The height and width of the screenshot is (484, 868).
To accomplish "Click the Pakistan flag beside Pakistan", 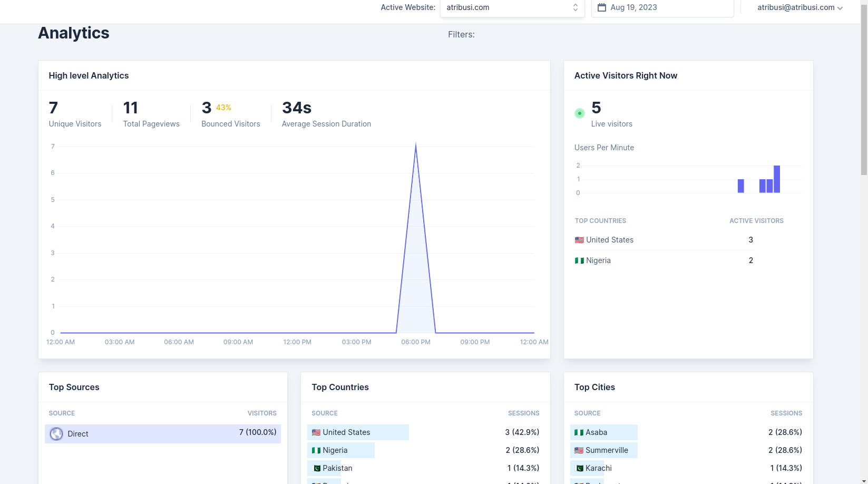I will [317, 468].
